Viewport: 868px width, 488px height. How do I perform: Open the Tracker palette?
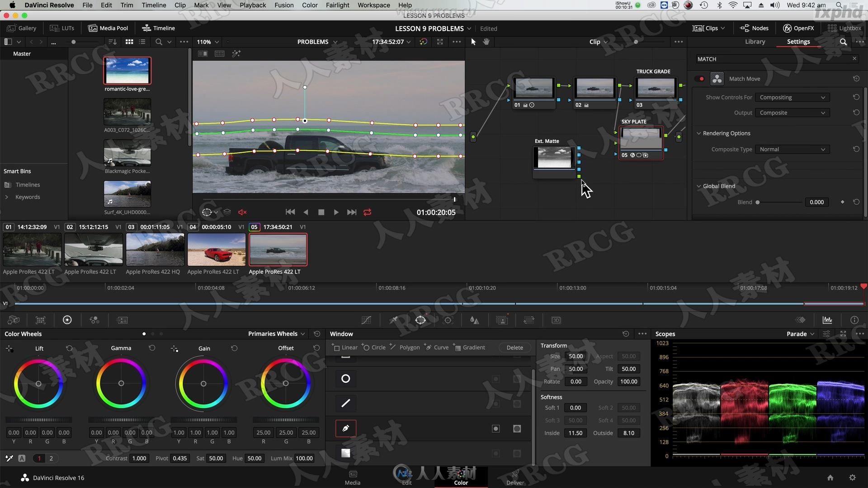point(448,320)
